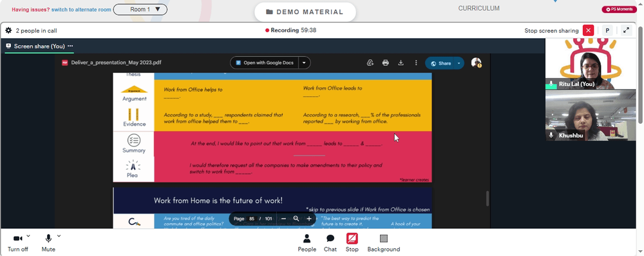
Task: Click the Plea icon in slide
Action: click(133, 166)
